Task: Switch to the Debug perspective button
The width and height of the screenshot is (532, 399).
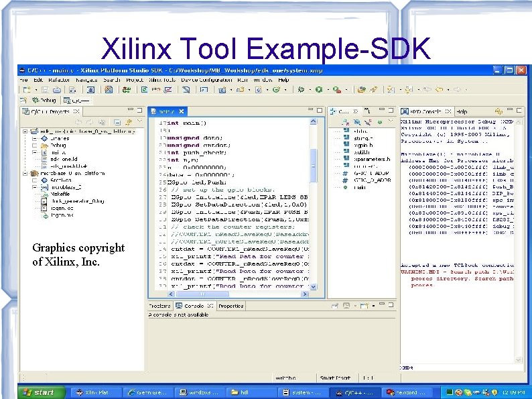Action: coord(44,100)
